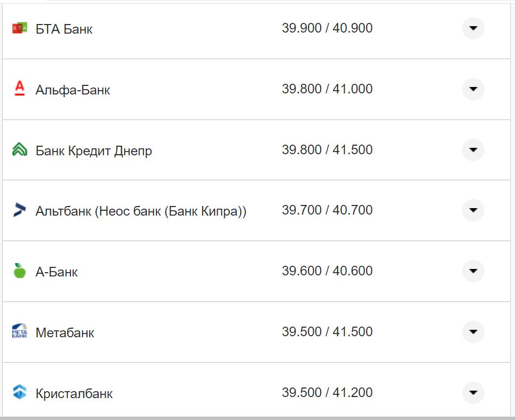Open Банк Кредит Днепр dropdown arrow
Viewport: 515px width, 420px height.
(x=473, y=150)
